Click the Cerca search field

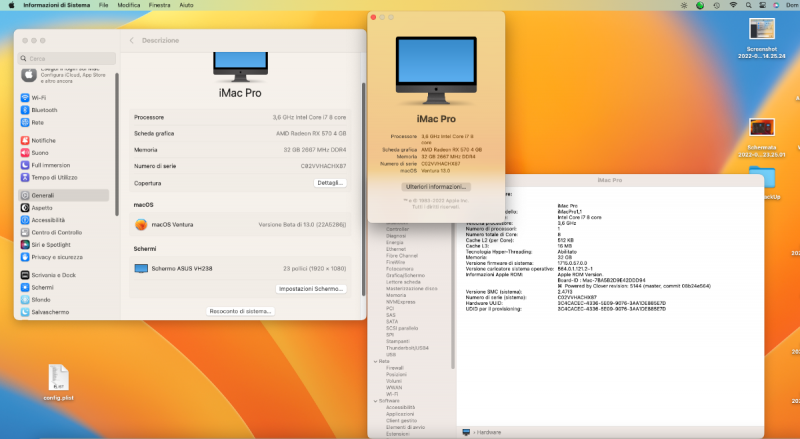[x=67, y=58]
